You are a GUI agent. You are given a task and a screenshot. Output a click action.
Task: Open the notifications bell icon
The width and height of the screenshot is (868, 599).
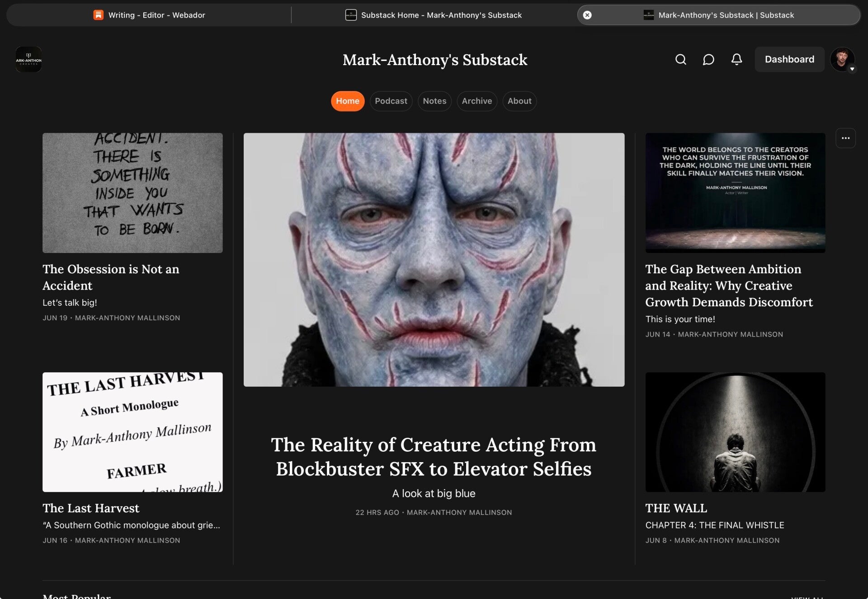tap(736, 59)
